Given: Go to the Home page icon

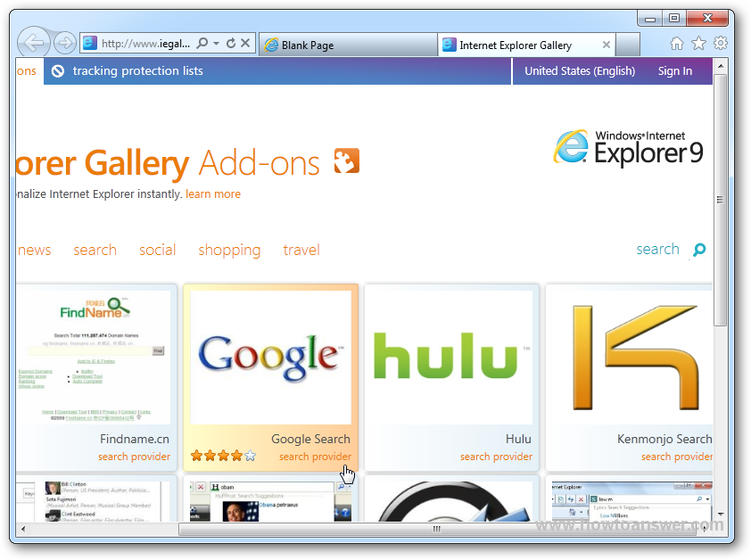Looking at the screenshot, I should pyautogui.click(x=677, y=44).
